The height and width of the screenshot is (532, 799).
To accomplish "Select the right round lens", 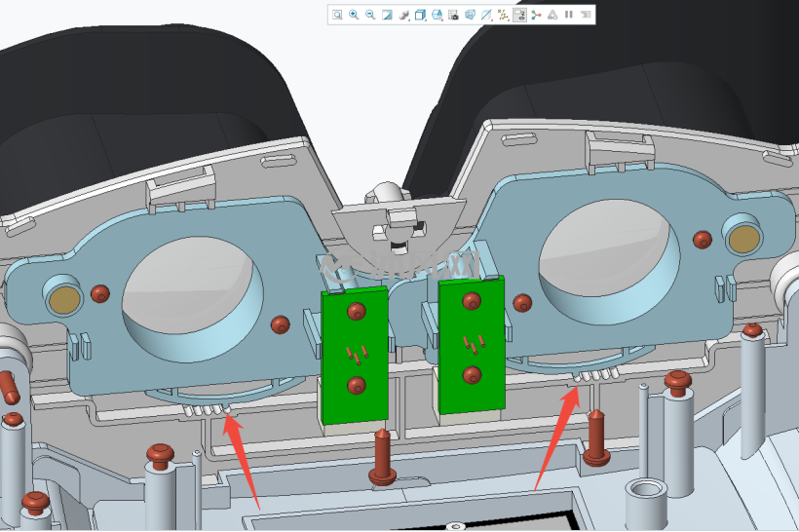I will click(609, 262).
